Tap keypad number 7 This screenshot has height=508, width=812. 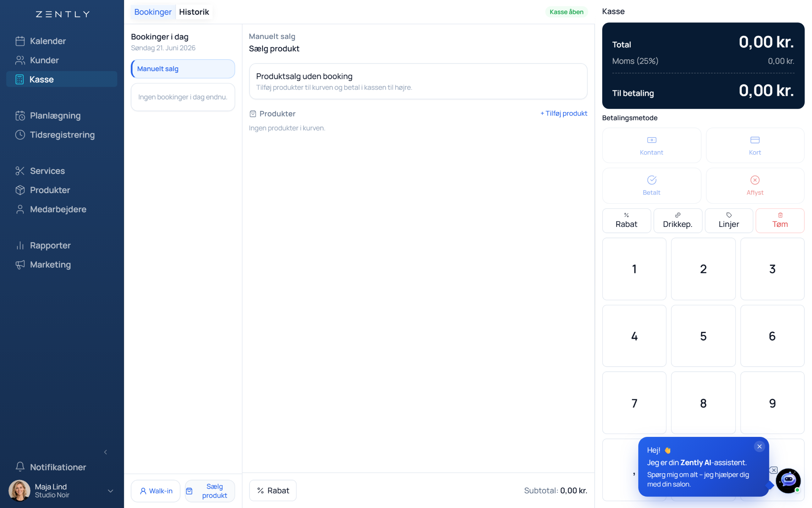pos(634,403)
